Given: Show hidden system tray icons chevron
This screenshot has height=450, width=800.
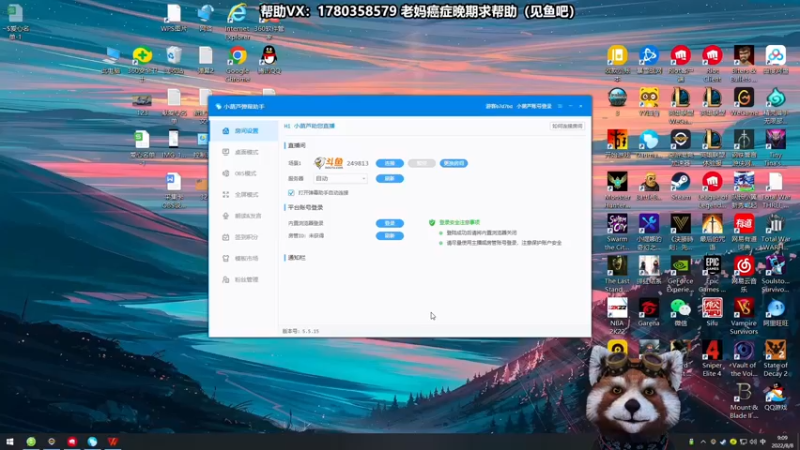Looking at the screenshot, I should (x=703, y=442).
